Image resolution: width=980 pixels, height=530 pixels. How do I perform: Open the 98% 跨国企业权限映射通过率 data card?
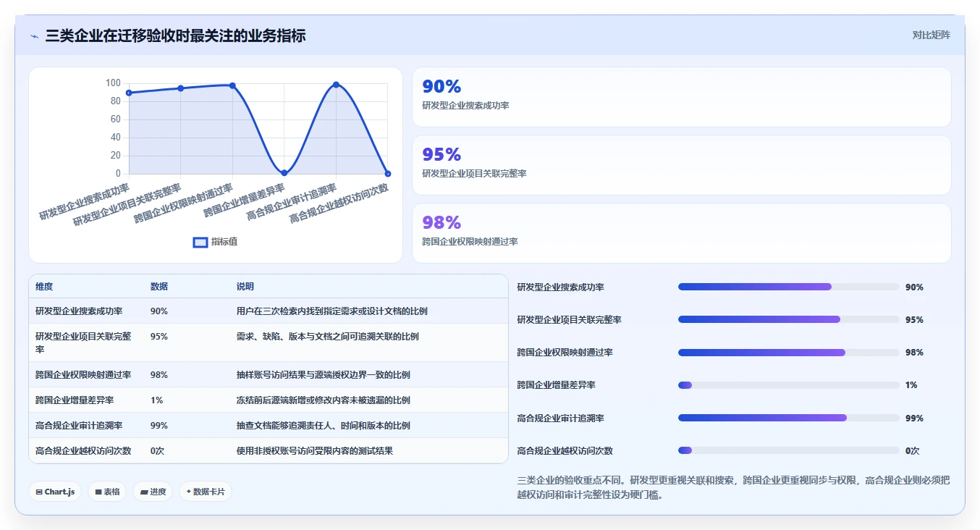(x=681, y=233)
